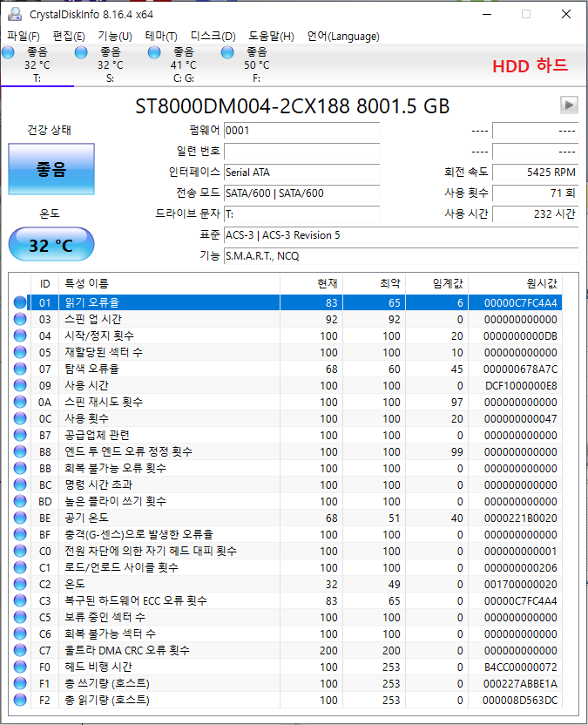Click status orb for C2 온도
The image size is (588, 725).
(x=20, y=584)
